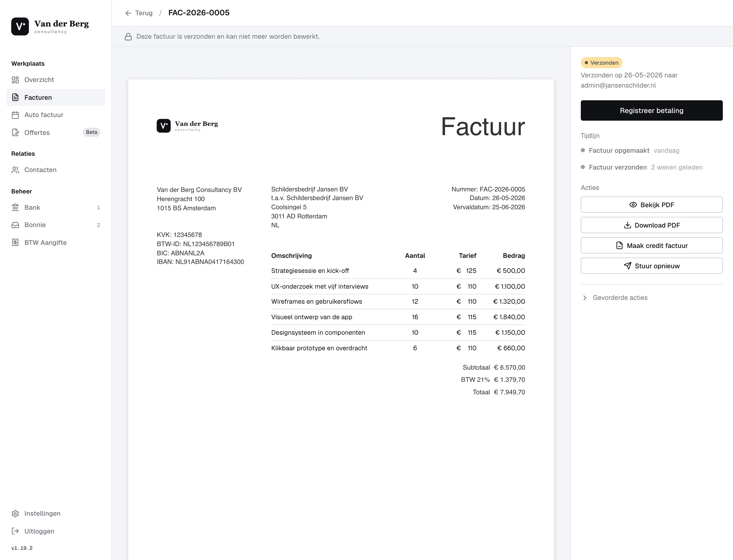Click the Gevorderde acties label
This screenshot has width=733, height=560.
(620, 298)
